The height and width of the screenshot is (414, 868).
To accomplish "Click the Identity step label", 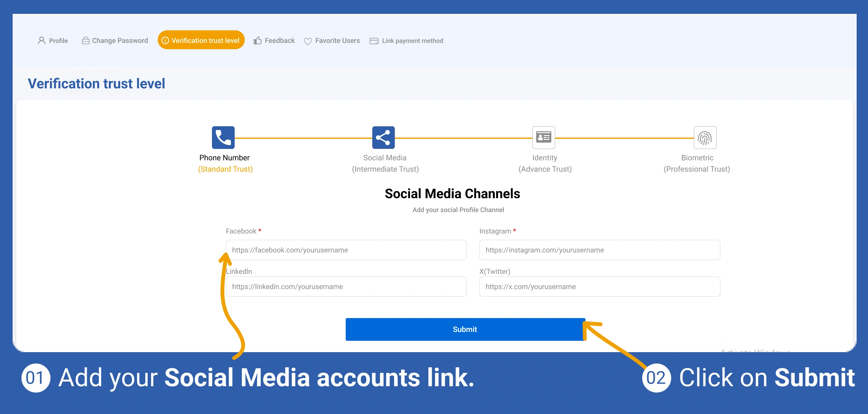I will click(544, 158).
